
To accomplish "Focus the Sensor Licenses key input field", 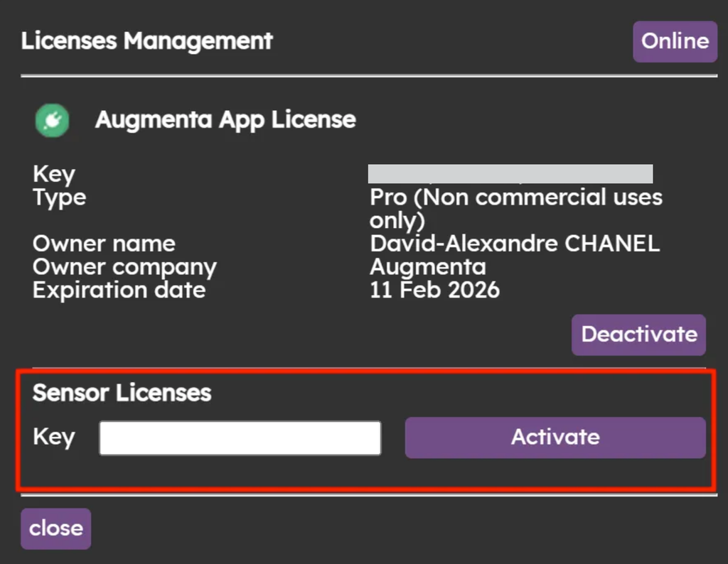I will tap(240, 438).
